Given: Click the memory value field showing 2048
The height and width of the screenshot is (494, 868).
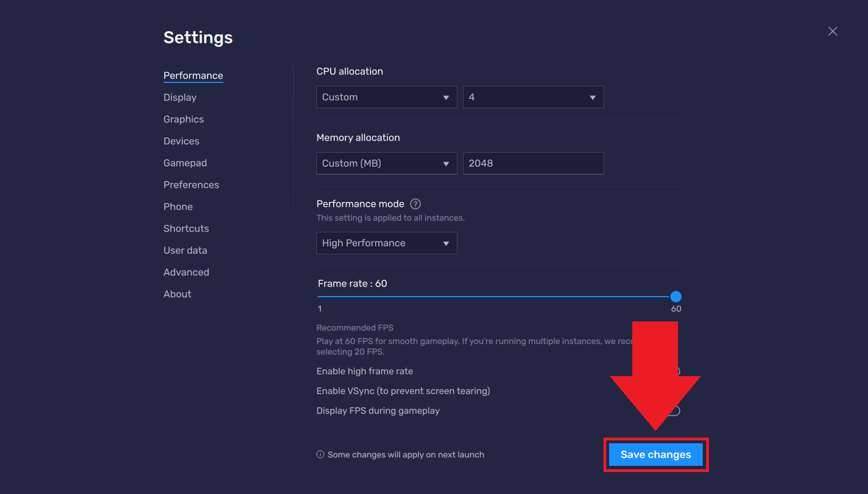Looking at the screenshot, I should pyautogui.click(x=533, y=164).
